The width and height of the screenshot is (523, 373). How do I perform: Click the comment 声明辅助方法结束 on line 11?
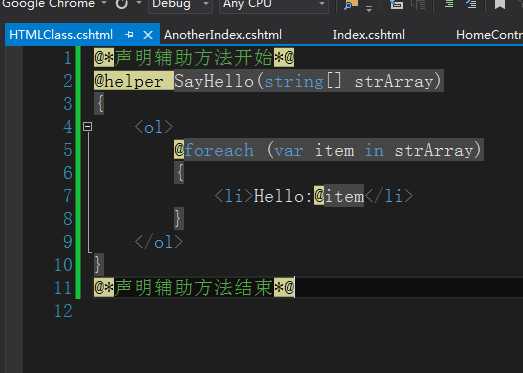tap(194, 288)
